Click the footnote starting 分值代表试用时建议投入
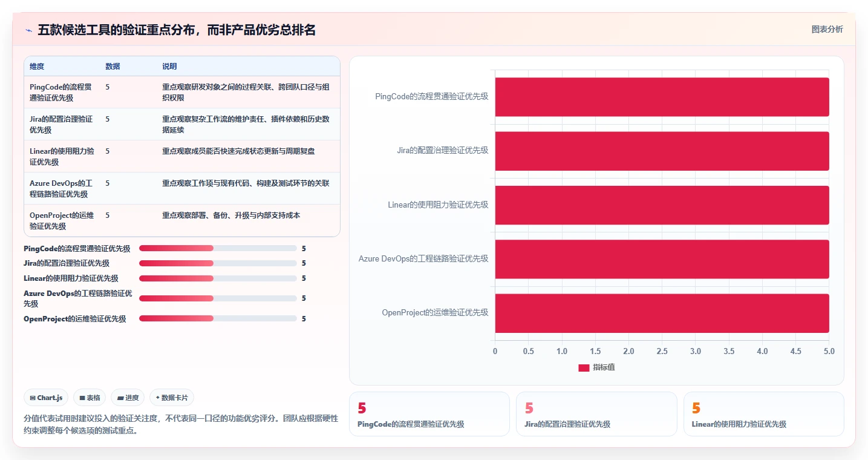 (180, 424)
